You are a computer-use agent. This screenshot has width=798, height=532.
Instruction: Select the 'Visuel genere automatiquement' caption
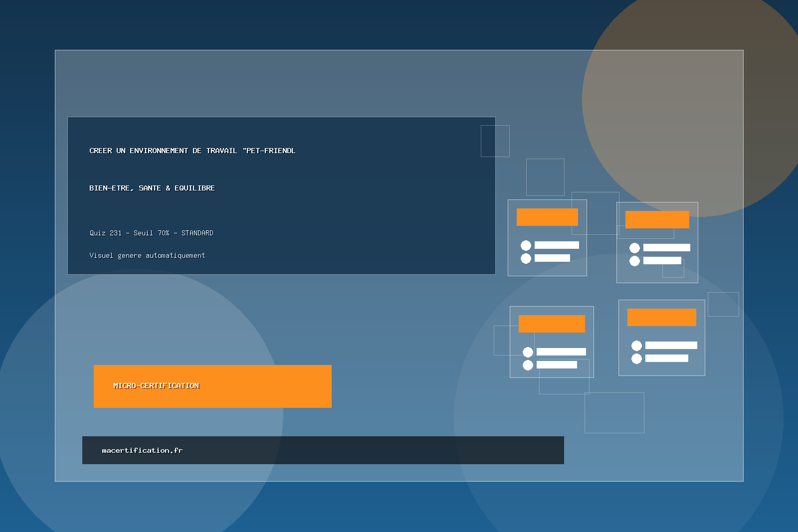coord(147,255)
